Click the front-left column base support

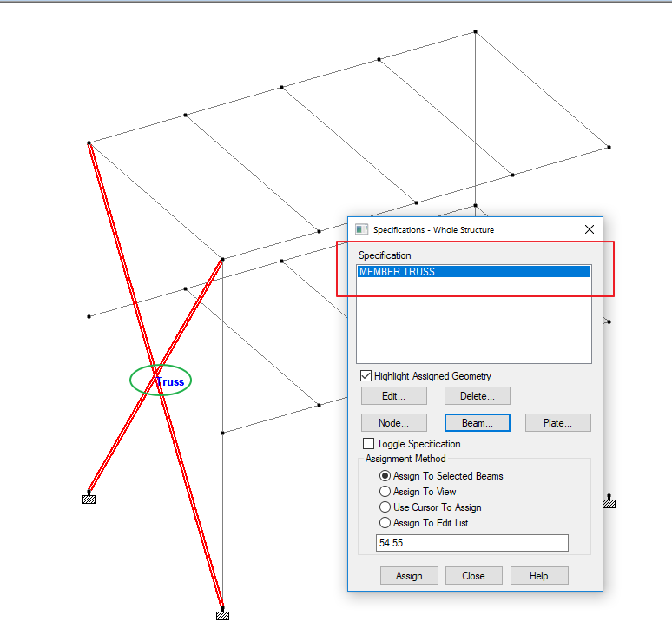tap(89, 499)
